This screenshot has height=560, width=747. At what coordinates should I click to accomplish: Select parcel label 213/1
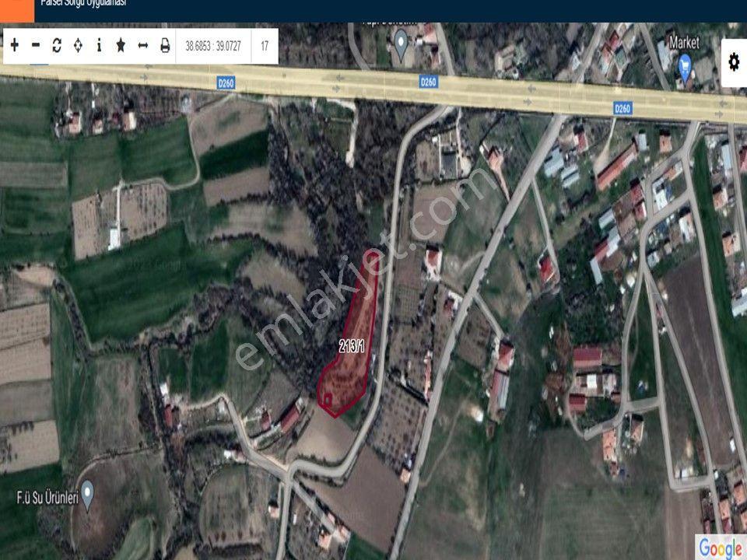coord(352,347)
